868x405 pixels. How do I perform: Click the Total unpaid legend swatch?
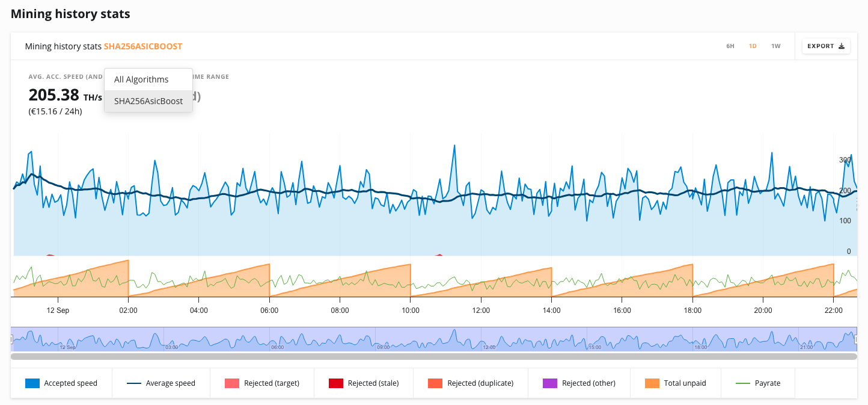pos(652,383)
